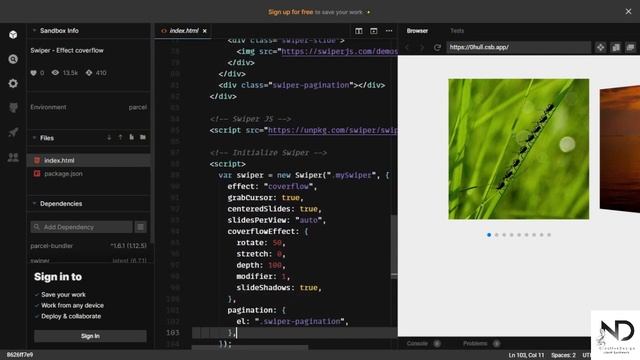Click the Ln 103, Col 11 status entry

(526, 355)
